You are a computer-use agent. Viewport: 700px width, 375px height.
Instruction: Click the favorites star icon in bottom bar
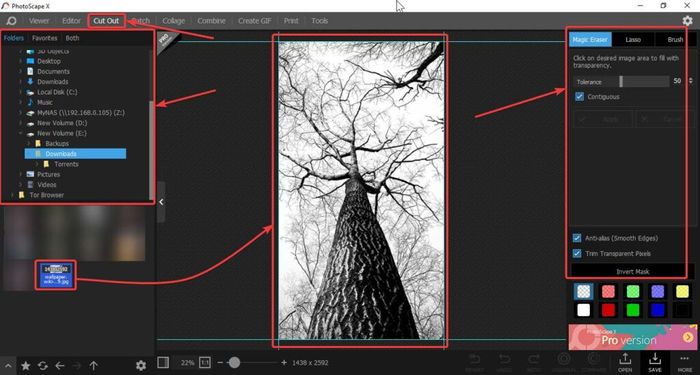26,366
